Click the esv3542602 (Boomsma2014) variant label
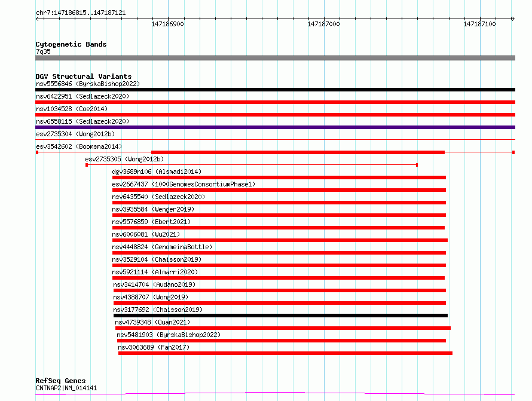 click(78, 146)
